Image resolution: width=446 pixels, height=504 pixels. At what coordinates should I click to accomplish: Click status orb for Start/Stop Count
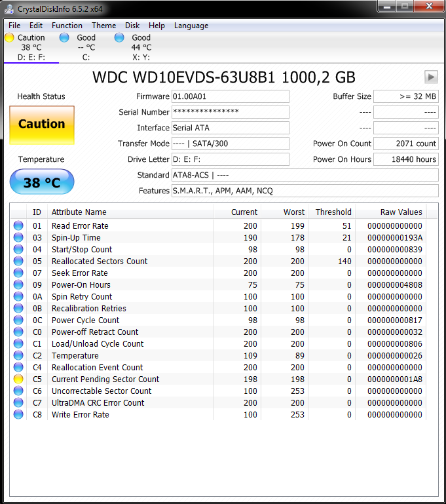[x=18, y=250]
